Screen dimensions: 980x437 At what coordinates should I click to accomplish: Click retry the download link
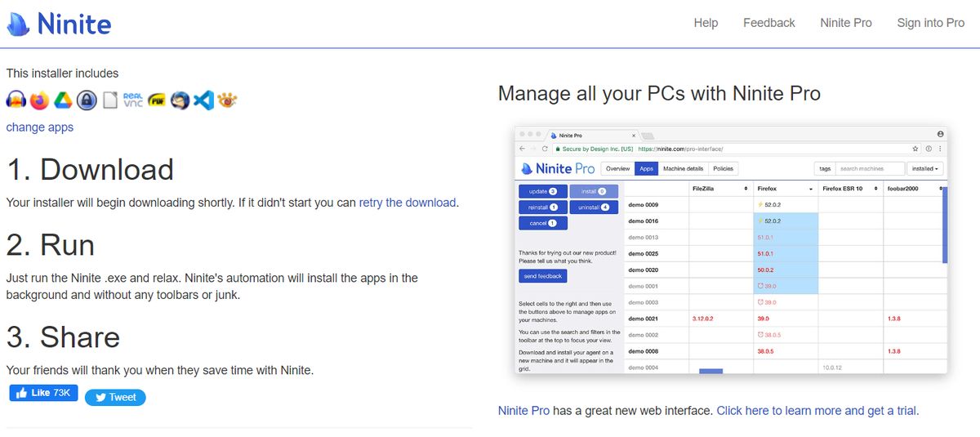(x=408, y=203)
